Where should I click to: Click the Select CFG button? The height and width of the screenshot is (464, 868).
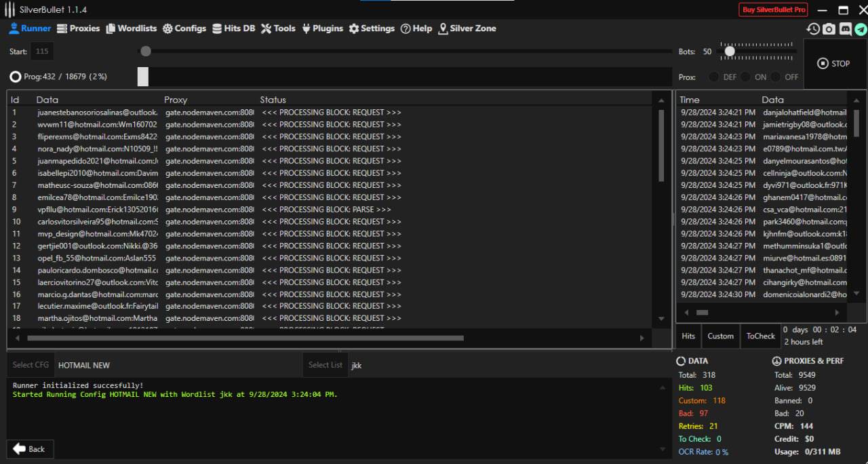click(31, 365)
